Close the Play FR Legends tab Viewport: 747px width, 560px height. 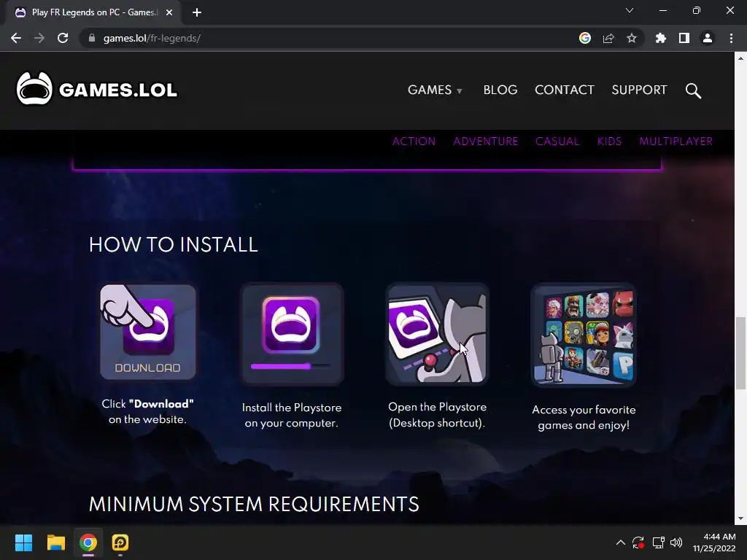coord(169,12)
